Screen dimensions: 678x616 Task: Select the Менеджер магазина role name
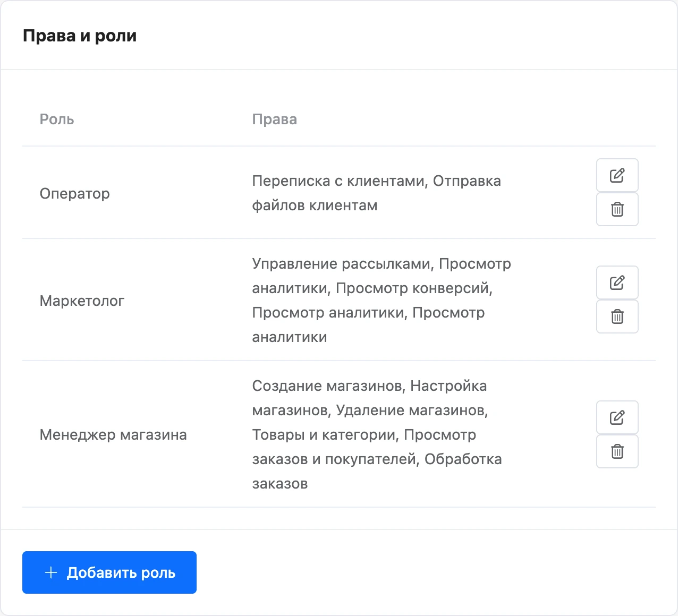pos(113,434)
